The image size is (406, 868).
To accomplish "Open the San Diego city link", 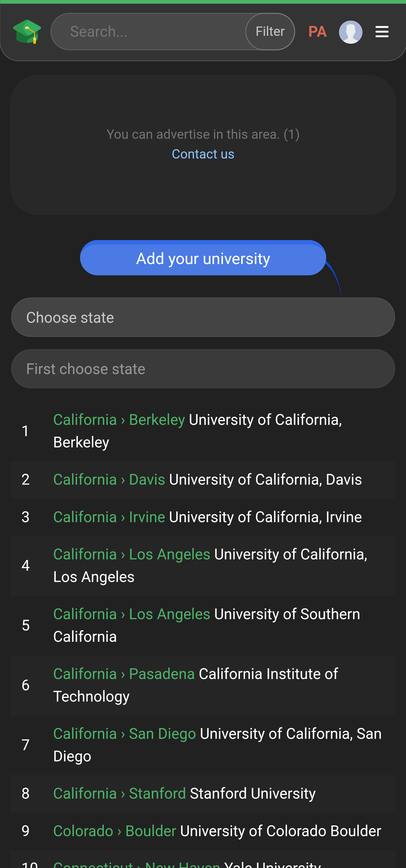I will click(x=163, y=734).
